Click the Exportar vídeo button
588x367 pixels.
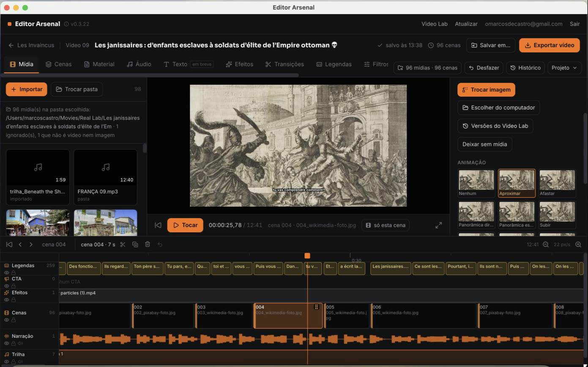pyautogui.click(x=549, y=45)
